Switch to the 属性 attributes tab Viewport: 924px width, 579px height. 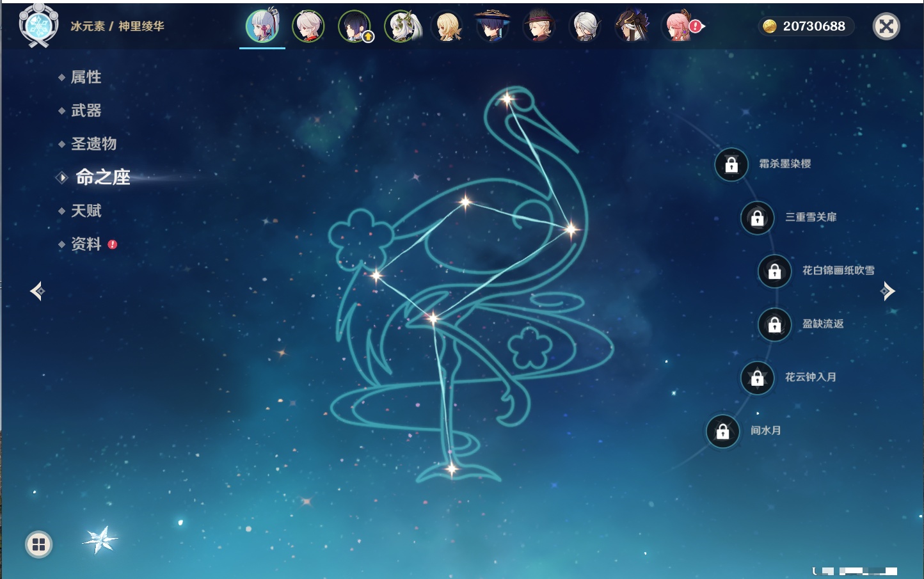(x=86, y=77)
